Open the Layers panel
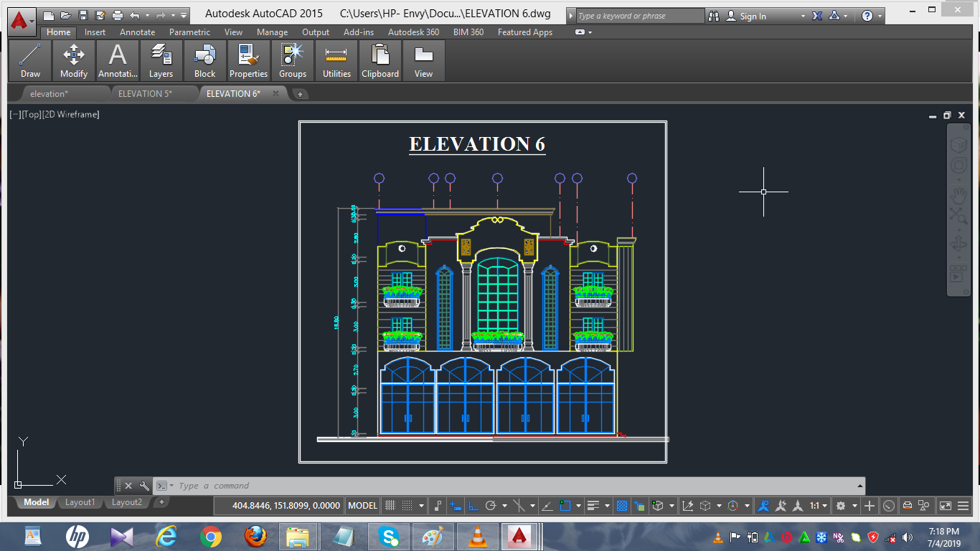Viewport: 980px width, 551px height. point(161,60)
